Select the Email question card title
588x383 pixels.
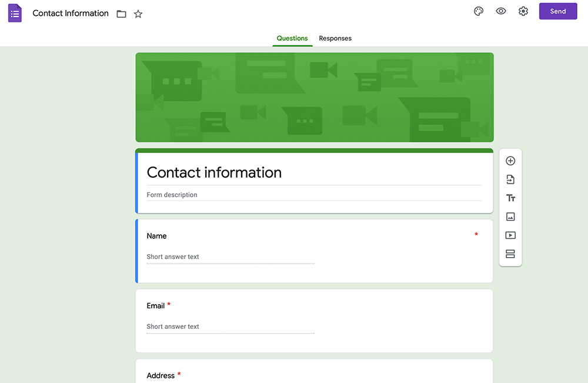click(156, 306)
